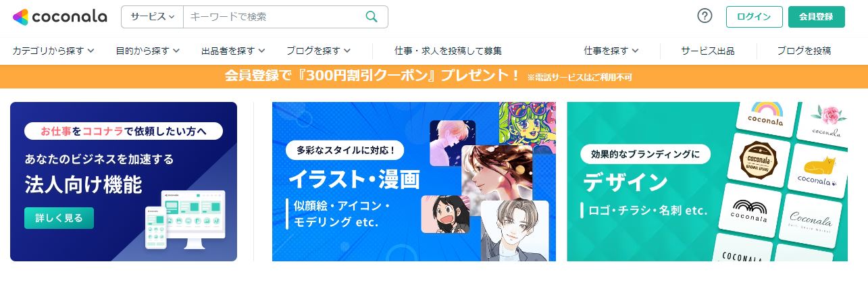Open the デザイン banner
868x289 pixels.
click(x=707, y=182)
